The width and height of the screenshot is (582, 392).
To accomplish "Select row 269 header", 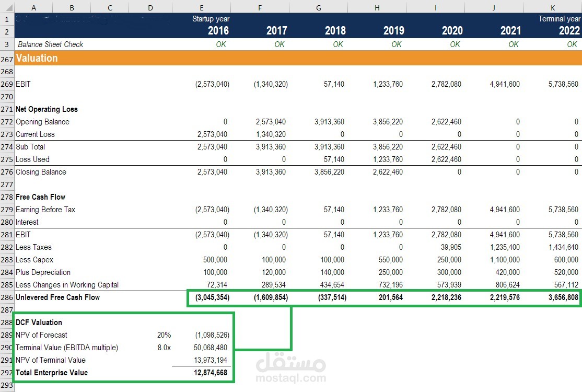I will coord(7,84).
